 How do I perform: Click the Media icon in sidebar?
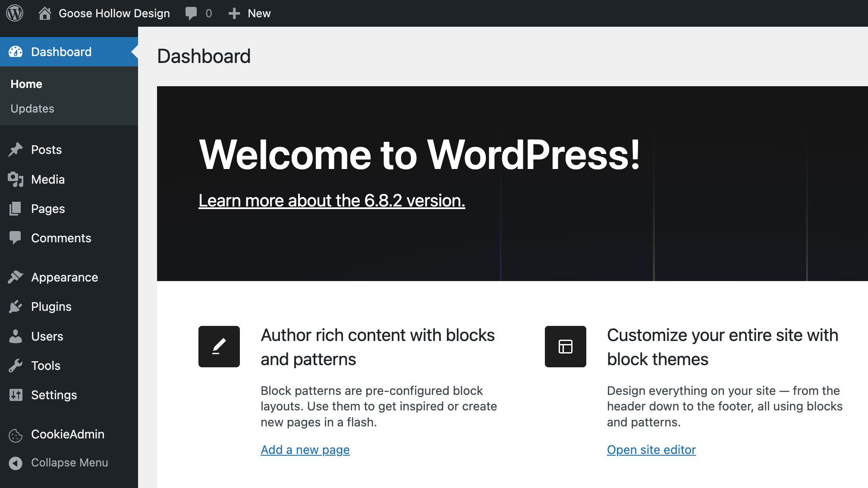(x=16, y=179)
